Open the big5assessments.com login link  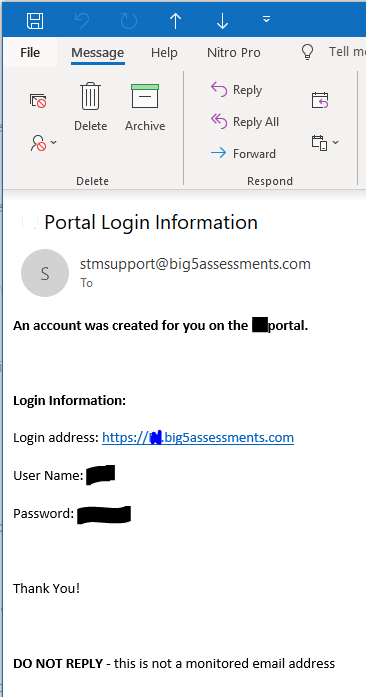[198, 437]
